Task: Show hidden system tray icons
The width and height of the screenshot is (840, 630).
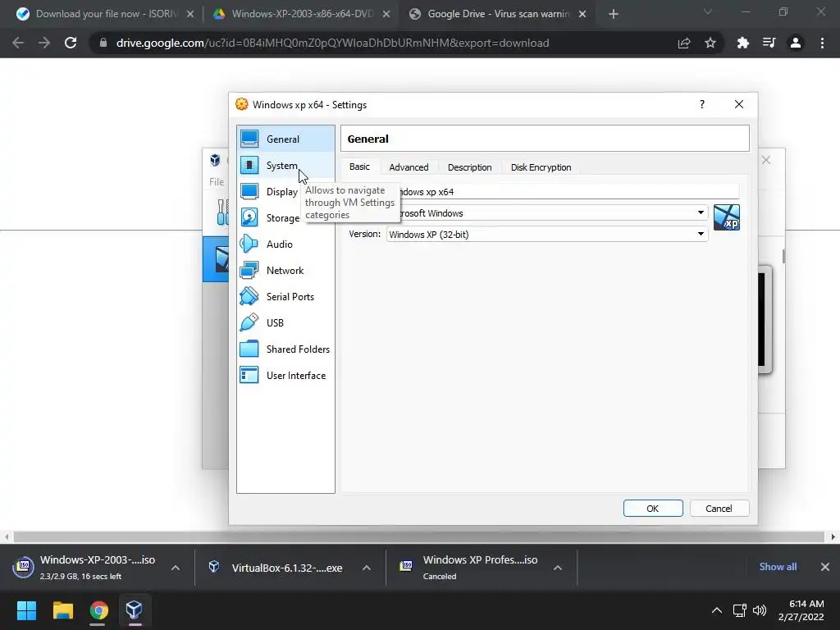Action: (x=716, y=610)
